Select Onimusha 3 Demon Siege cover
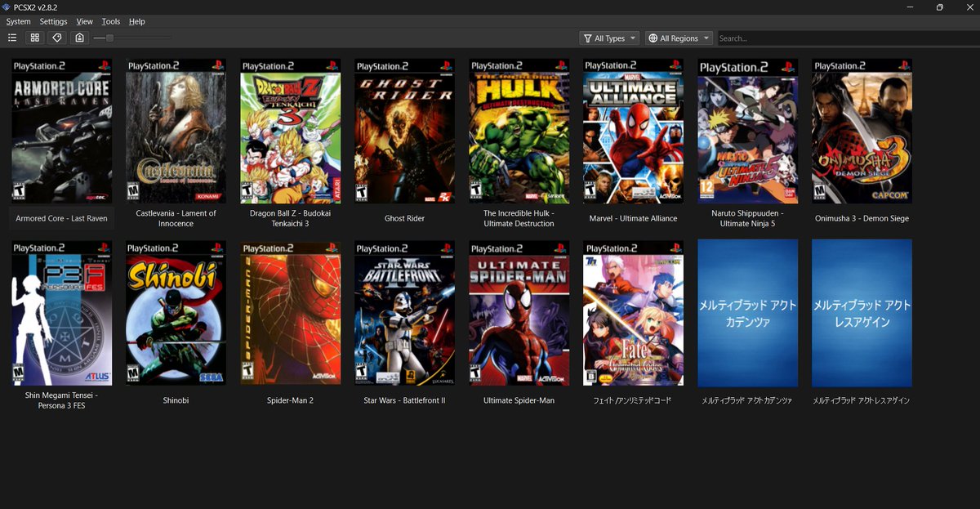 tap(862, 131)
